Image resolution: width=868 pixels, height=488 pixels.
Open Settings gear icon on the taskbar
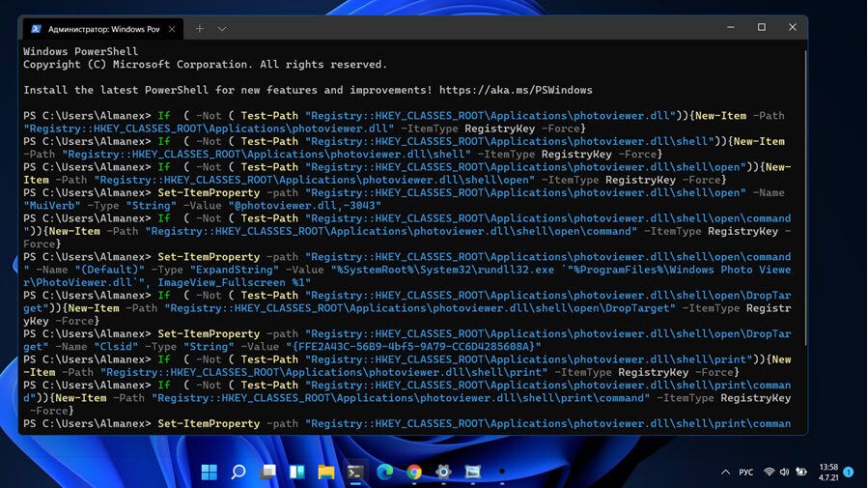coord(443,472)
